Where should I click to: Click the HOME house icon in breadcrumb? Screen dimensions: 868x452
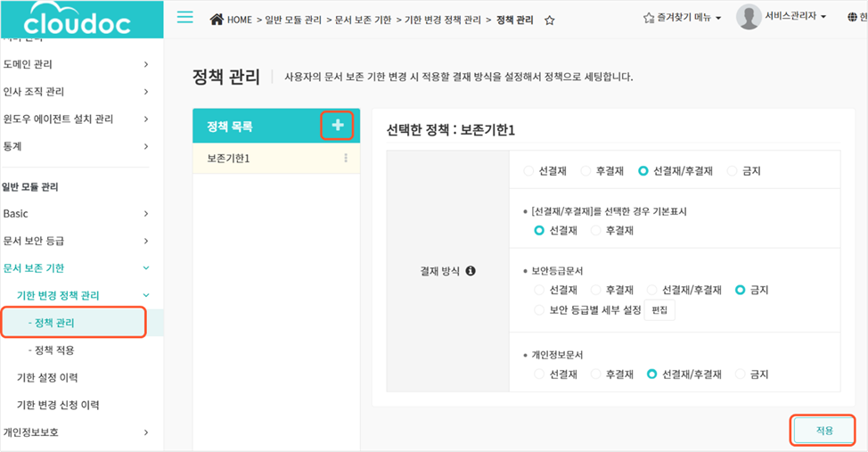(216, 19)
